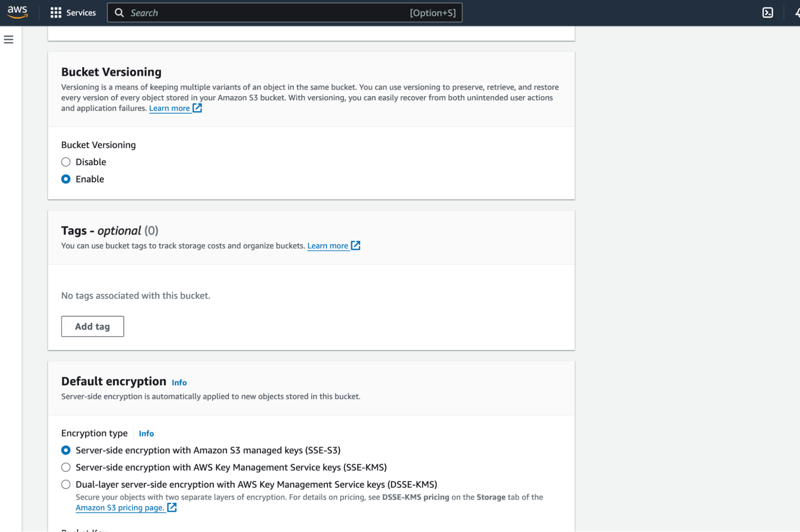800x532 pixels.
Task: Click the 'Bucket Versioning' section heading
Action: click(x=111, y=72)
